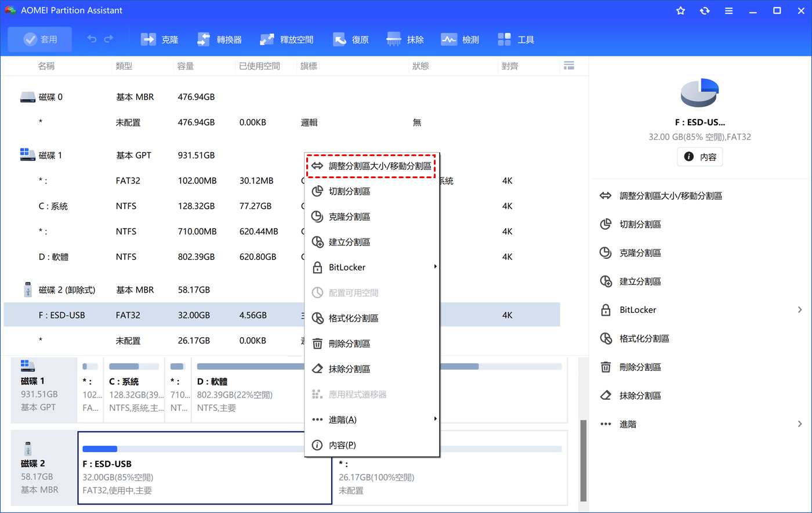Click the 套用 (Apply) button

pos(40,39)
